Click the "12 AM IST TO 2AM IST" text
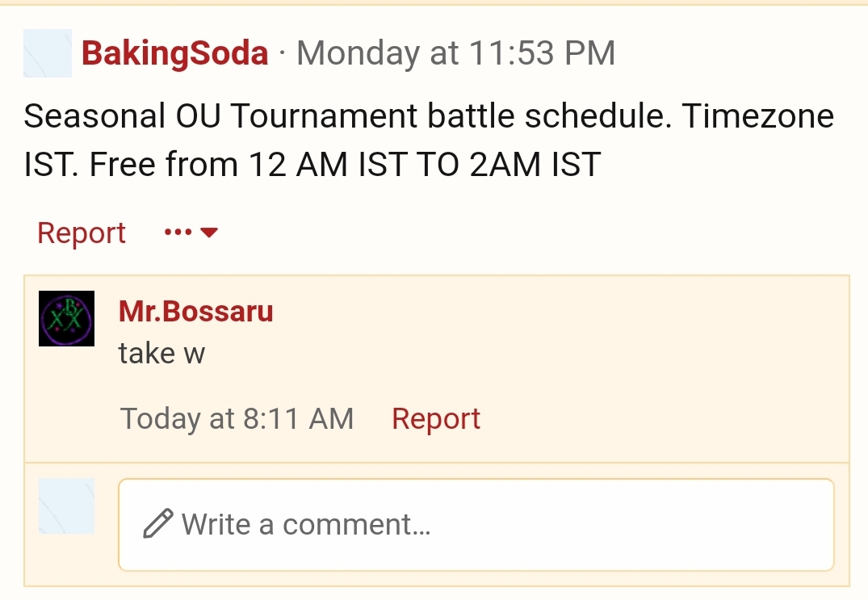This screenshot has width=868, height=600. [425, 165]
